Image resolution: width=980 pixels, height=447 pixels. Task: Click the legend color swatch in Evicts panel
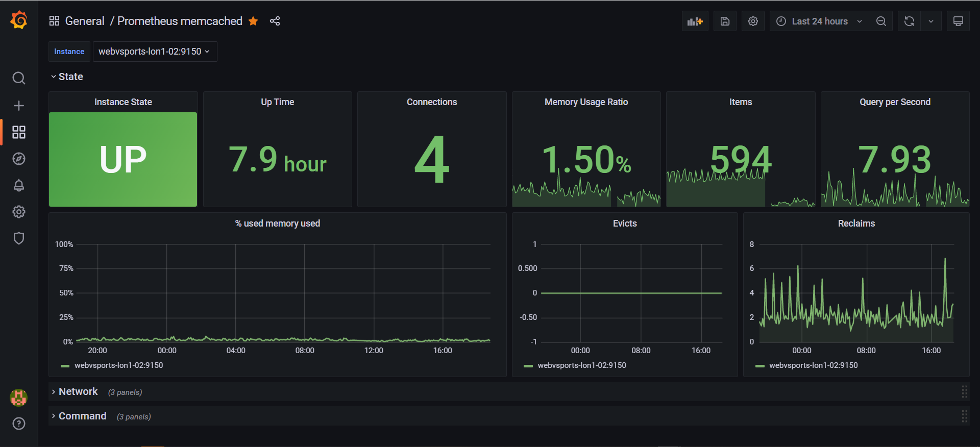pyautogui.click(x=528, y=366)
